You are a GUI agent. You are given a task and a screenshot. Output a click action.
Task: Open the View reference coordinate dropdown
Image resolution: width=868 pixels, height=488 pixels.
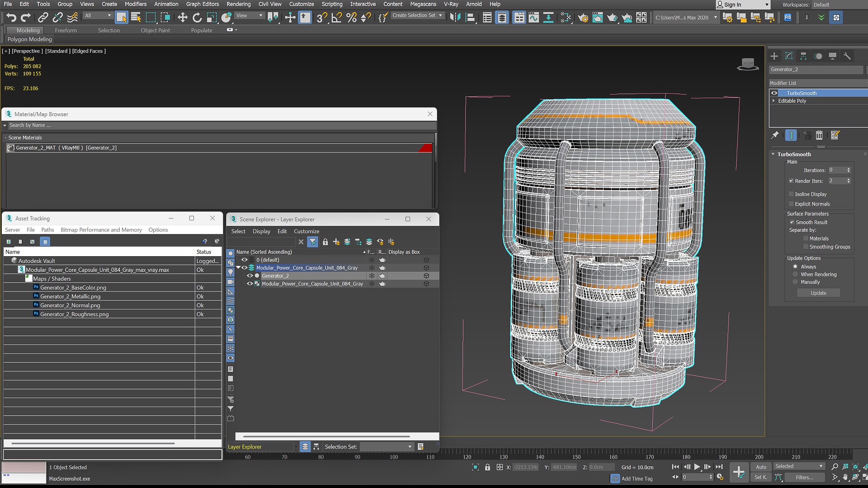(250, 15)
